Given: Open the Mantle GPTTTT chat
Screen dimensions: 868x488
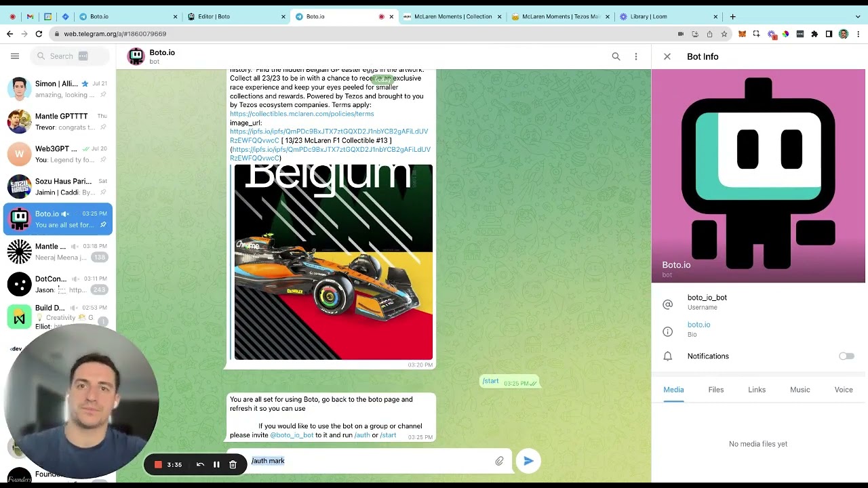Looking at the screenshot, I should (x=58, y=121).
